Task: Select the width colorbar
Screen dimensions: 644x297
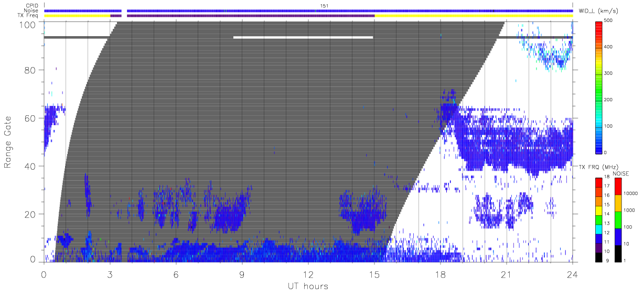Action: (599, 87)
